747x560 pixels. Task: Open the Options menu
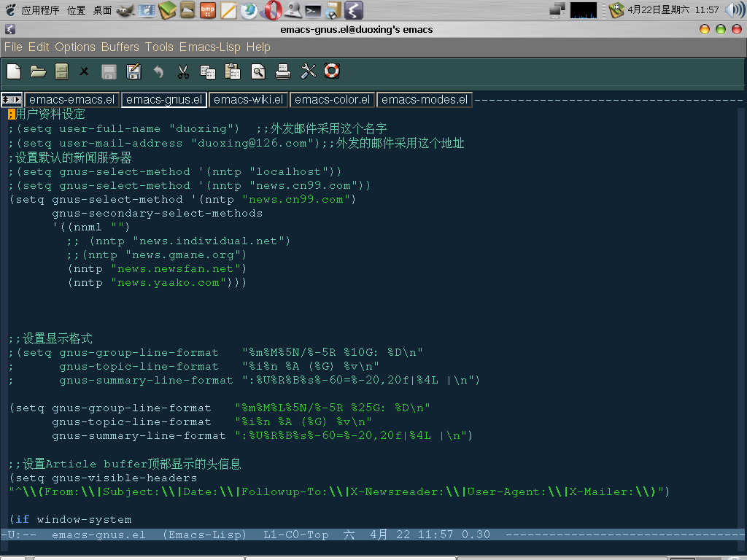75,47
